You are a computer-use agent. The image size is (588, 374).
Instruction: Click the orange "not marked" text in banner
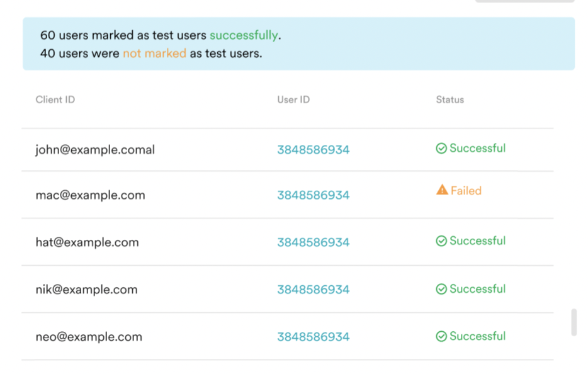click(154, 54)
